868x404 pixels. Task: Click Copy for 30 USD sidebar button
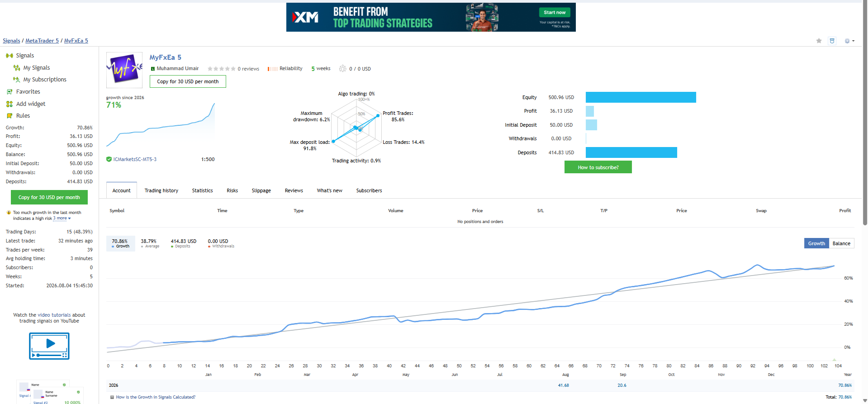coord(49,197)
